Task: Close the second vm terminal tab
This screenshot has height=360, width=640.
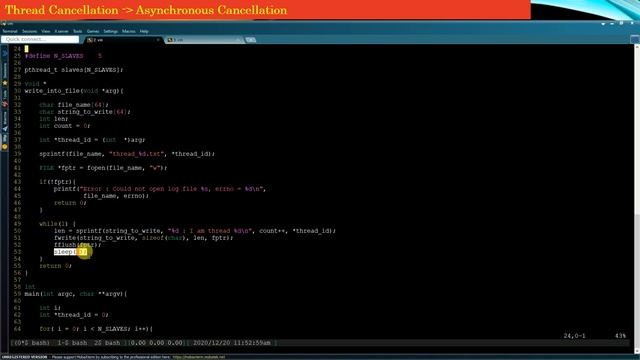Action: pyautogui.click(x=238, y=40)
